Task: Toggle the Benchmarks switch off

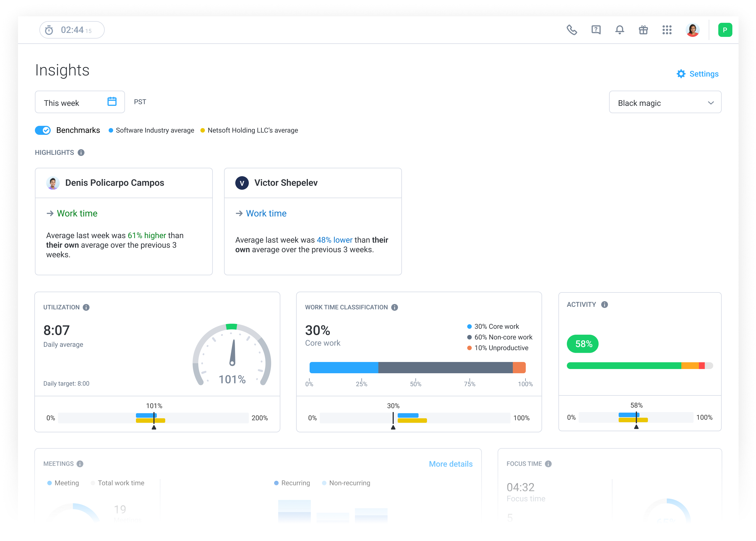Action: point(43,130)
